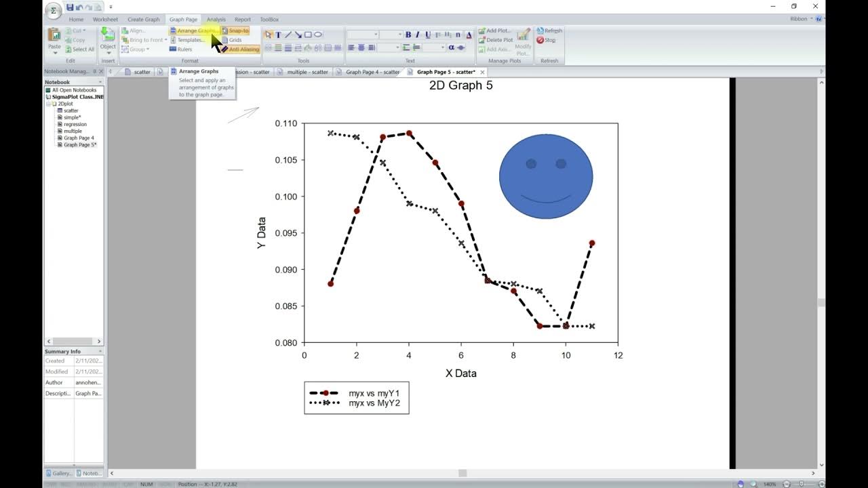868x488 pixels.
Task: Select 'Graph Page 4' in notebook tree
Action: pyautogui.click(x=79, y=138)
